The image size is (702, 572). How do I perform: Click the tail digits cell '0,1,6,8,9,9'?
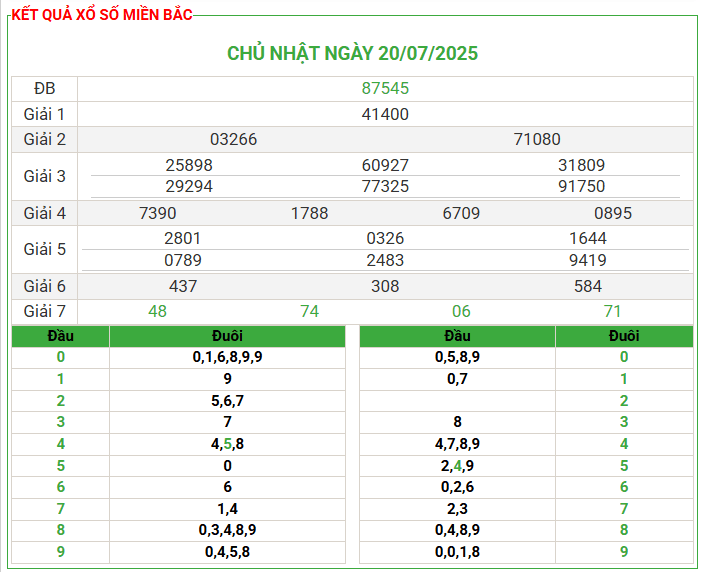click(227, 357)
